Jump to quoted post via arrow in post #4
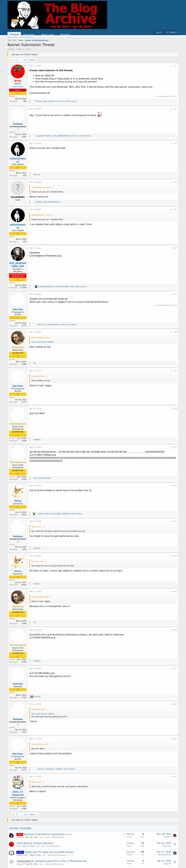Viewport: 186px width, 868px height. (x=53, y=187)
